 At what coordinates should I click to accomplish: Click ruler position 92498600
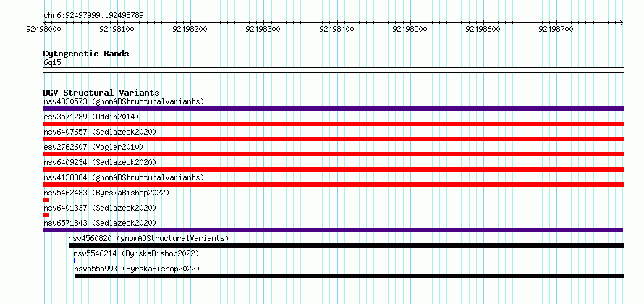(483, 29)
